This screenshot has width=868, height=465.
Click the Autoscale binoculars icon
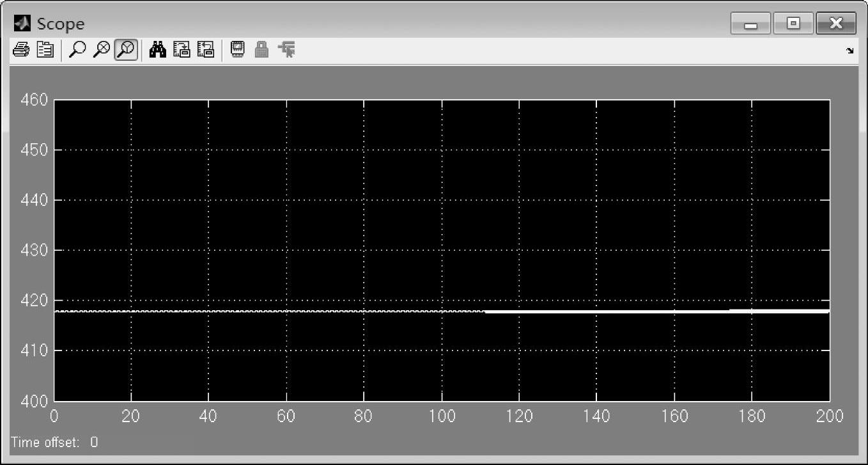click(x=157, y=50)
